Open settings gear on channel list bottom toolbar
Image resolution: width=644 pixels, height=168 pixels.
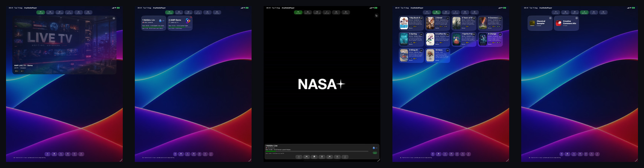coord(181,154)
